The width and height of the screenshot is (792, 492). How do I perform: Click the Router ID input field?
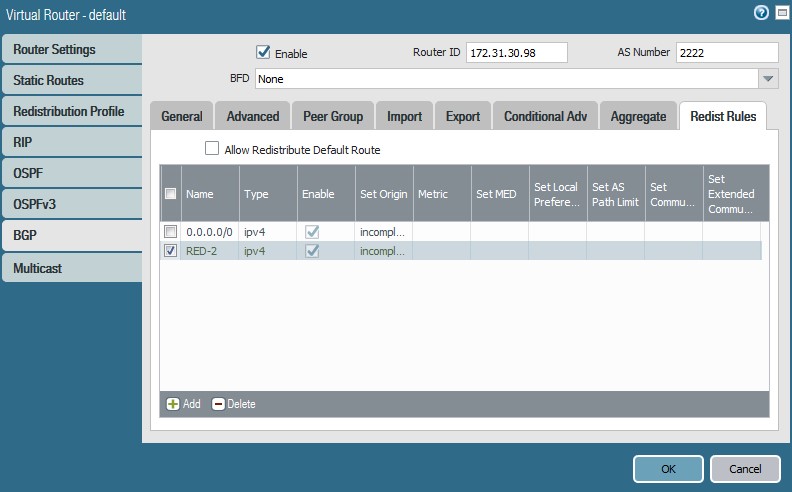tap(516, 52)
